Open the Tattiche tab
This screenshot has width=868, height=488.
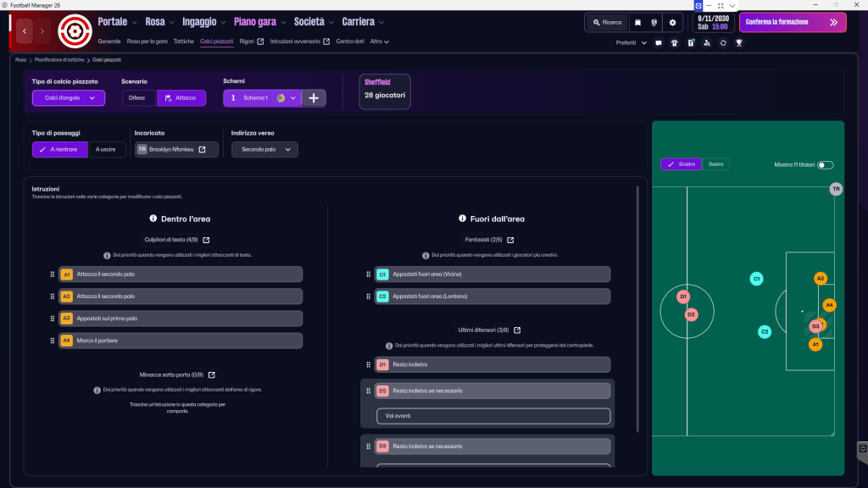coord(183,42)
